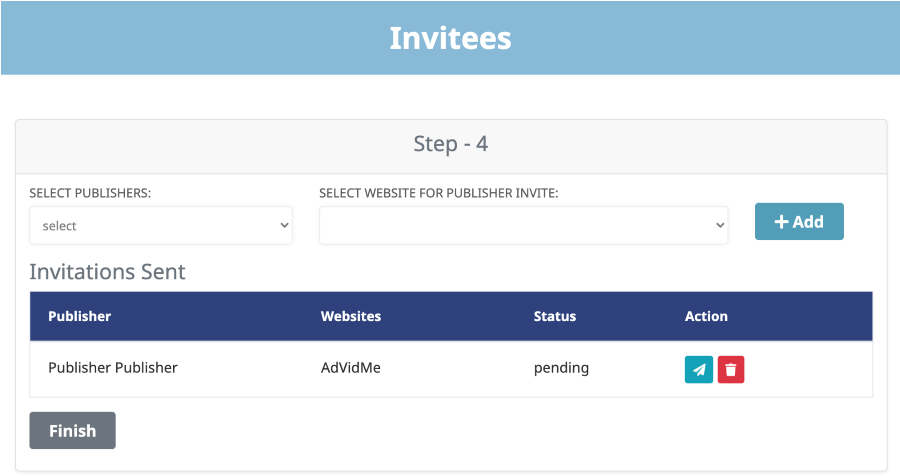
Task: Select the AdVidMe website cell
Action: coord(351,368)
